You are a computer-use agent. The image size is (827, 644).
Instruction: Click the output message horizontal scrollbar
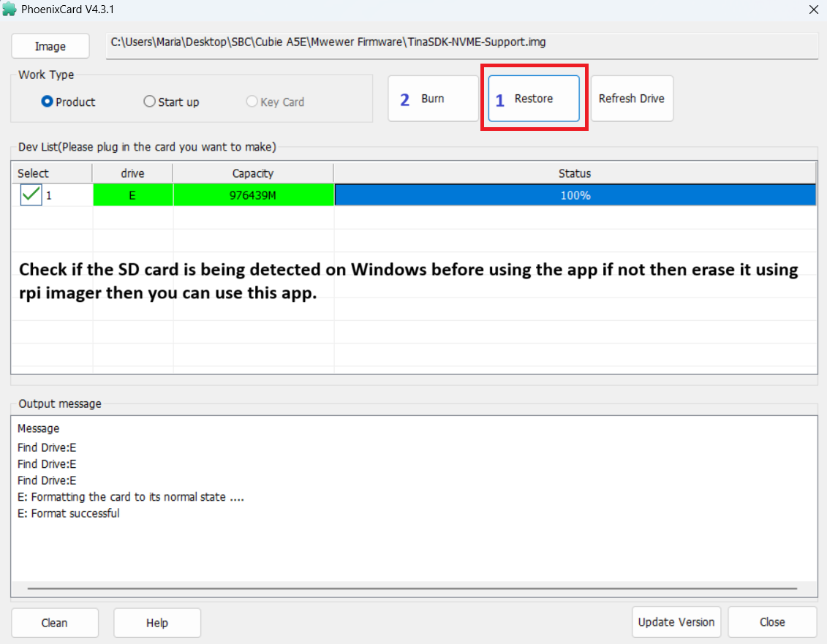point(412,588)
